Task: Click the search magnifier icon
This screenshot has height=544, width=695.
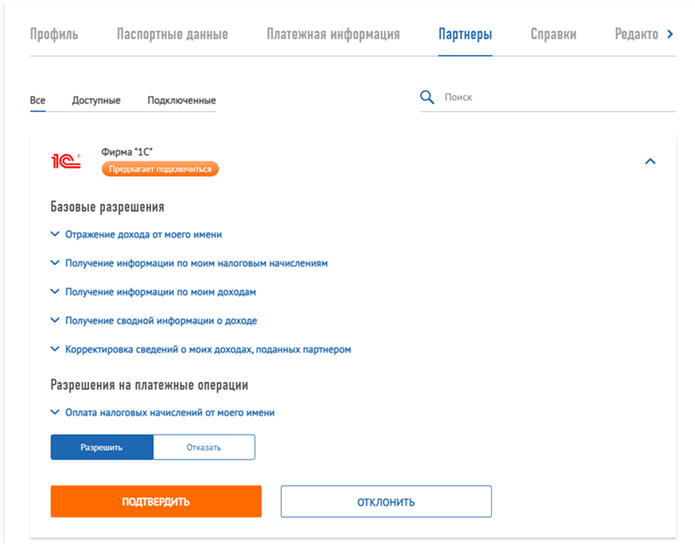Action: tap(427, 97)
